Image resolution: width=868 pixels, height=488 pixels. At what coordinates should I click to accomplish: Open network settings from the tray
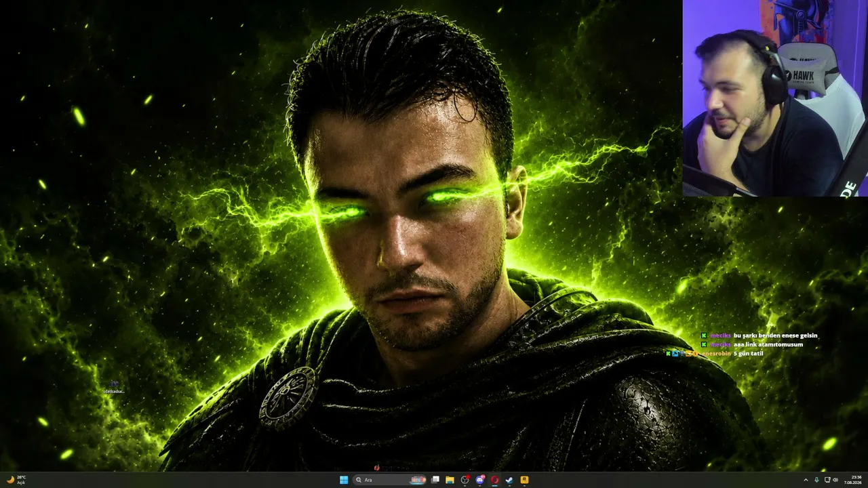coord(827,480)
